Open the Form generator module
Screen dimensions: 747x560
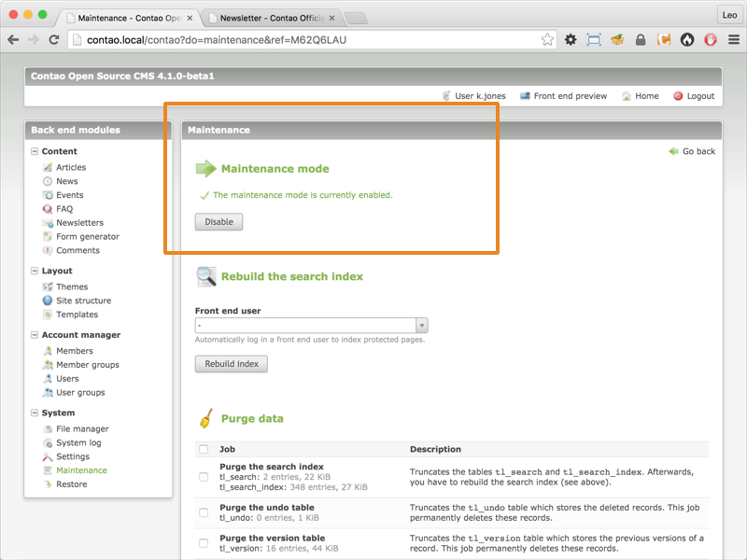coord(88,236)
